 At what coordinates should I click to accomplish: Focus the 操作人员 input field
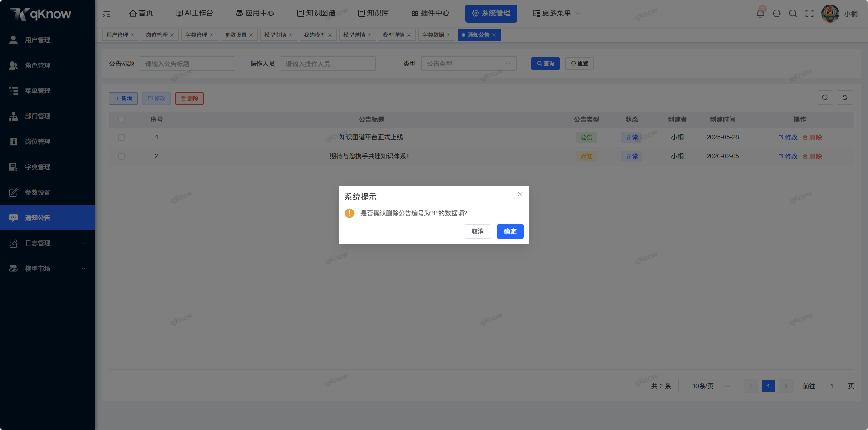click(x=328, y=64)
